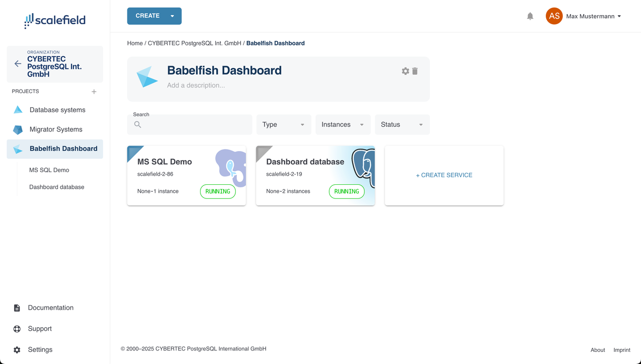Open the Imprint footer link
Image resolution: width=641 pixels, height=364 pixels.
click(x=622, y=350)
